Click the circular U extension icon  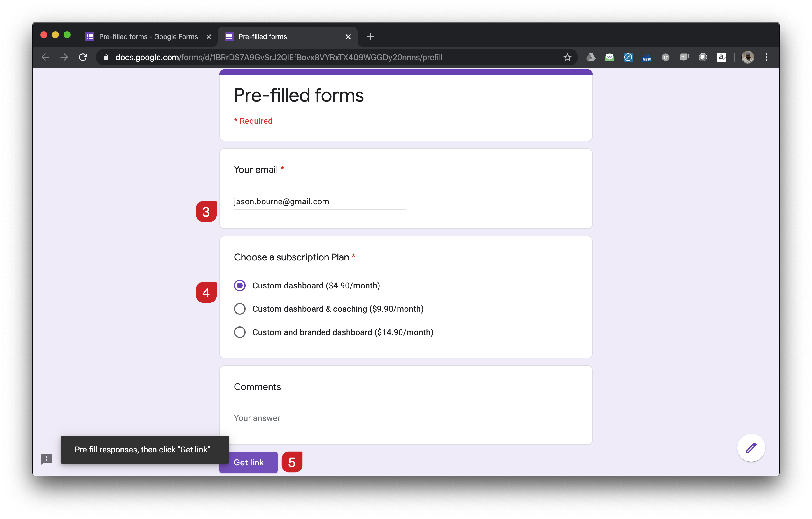point(666,58)
